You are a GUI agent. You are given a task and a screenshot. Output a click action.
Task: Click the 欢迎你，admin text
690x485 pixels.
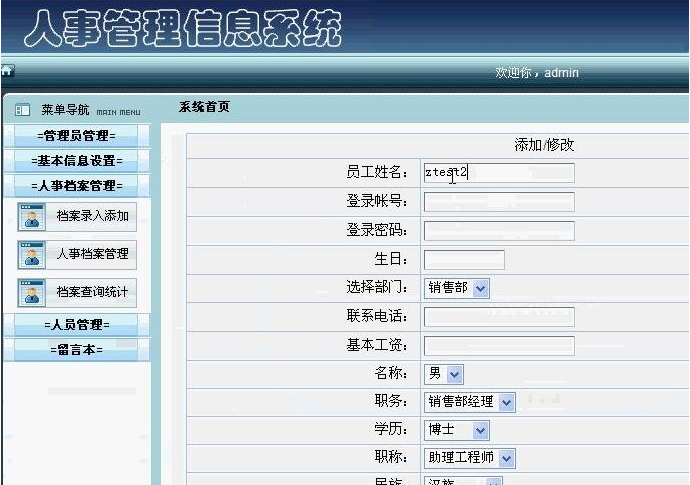point(537,73)
